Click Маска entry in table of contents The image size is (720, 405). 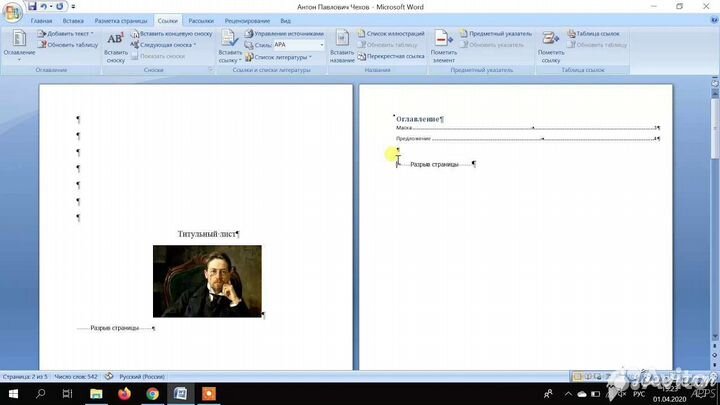(x=404, y=128)
